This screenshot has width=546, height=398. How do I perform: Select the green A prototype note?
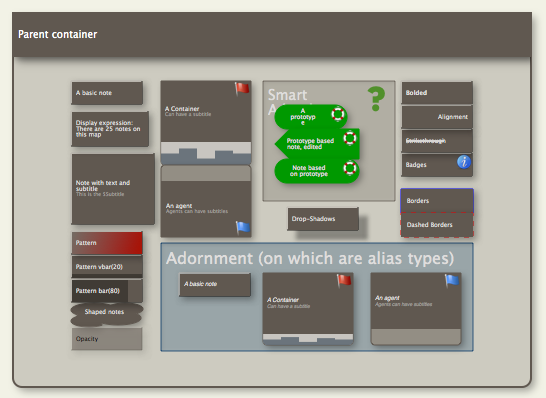tap(311, 117)
